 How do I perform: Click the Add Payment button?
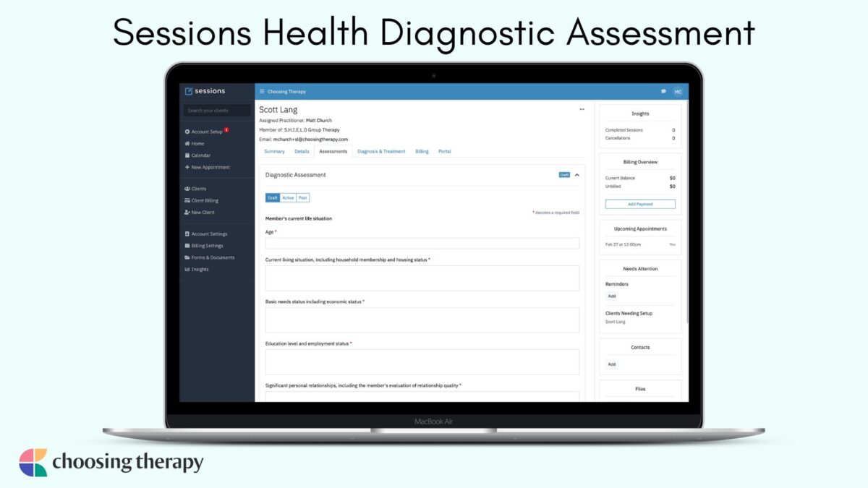coord(640,203)
